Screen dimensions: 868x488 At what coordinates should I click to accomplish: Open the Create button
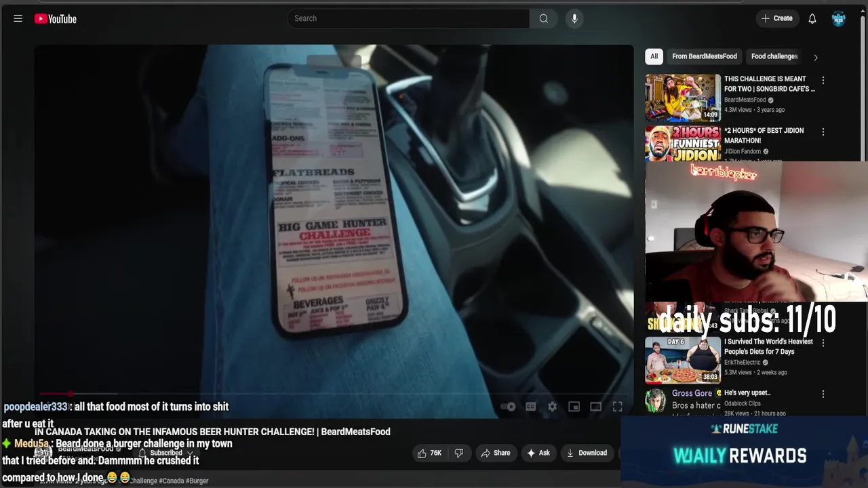point(776,18)
